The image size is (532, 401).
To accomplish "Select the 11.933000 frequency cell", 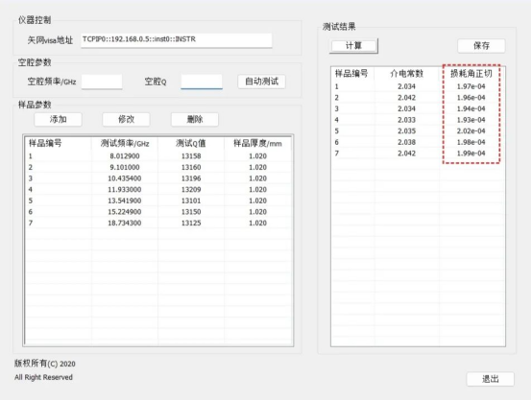I will [x=125, y=190].
